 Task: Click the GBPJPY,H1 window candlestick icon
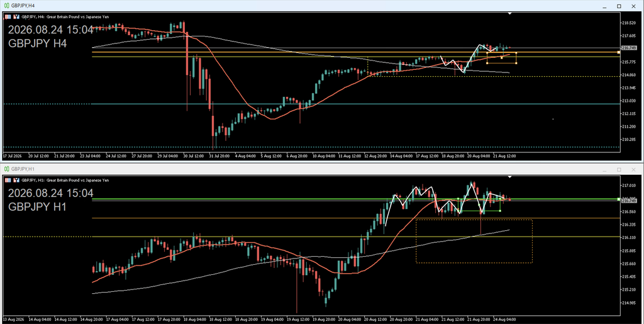point(6,169)
